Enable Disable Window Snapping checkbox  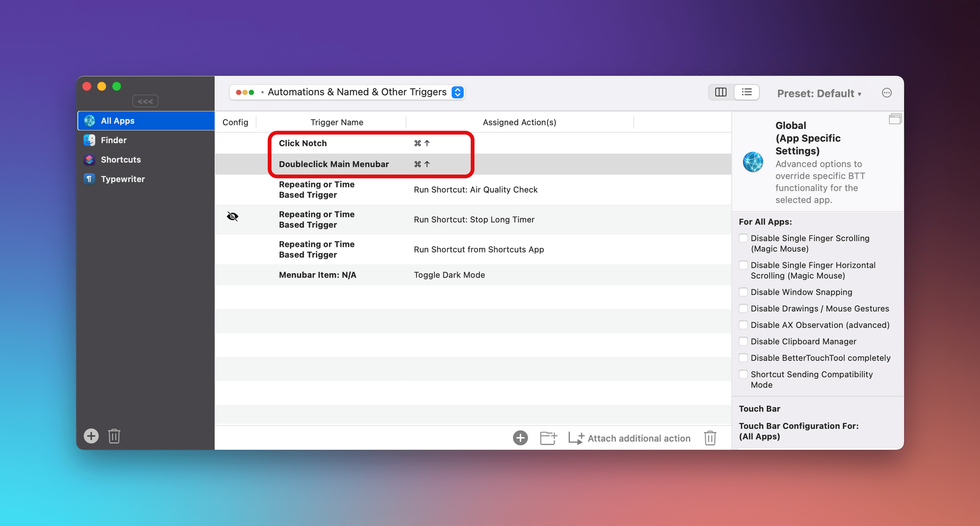tap(742, 292)
